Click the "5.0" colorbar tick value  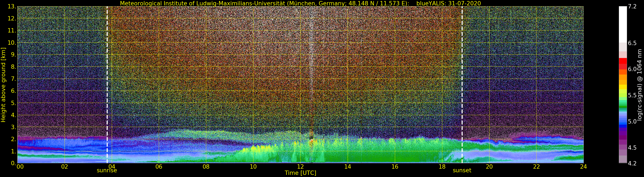pos(632,121)
